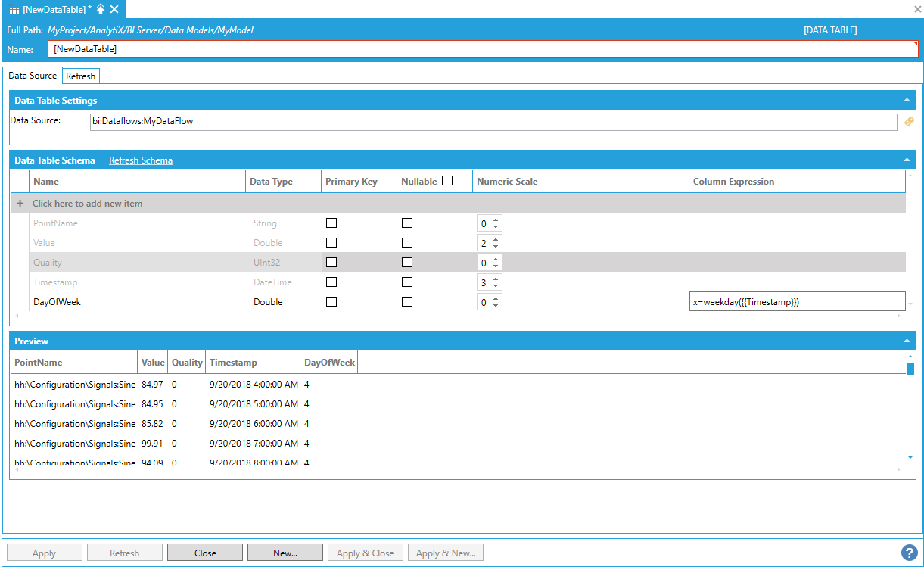Click the plus icon to add new item
This screenshot has height=567, width=924.
point(20,204)
